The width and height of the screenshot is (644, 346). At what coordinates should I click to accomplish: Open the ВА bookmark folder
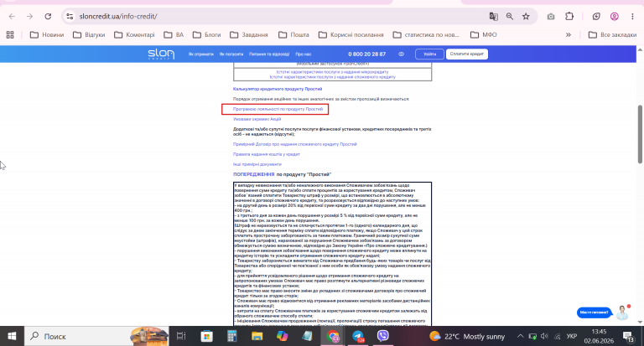[174, 35]
